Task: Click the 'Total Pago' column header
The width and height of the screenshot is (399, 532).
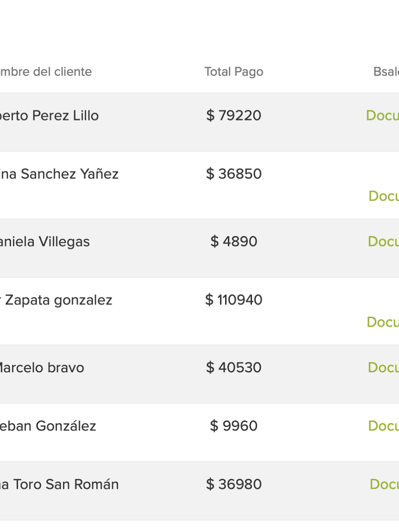Action: 234,72
